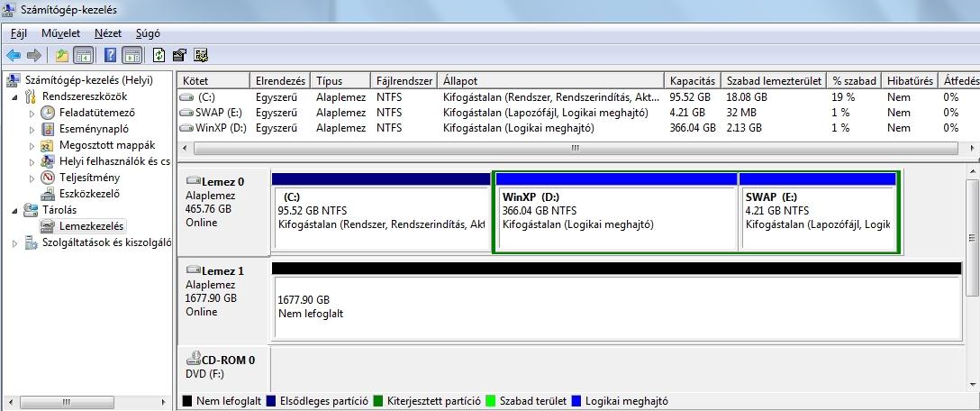Toggle the action pane show/hide icon
Image resolution: width=980 pixels, height=411 pixels.
tap(132, 56)
